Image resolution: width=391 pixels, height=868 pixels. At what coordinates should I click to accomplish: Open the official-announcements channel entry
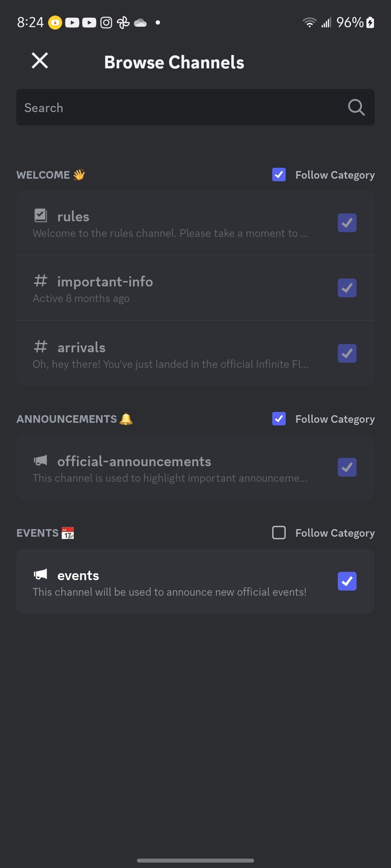[195, 468]
